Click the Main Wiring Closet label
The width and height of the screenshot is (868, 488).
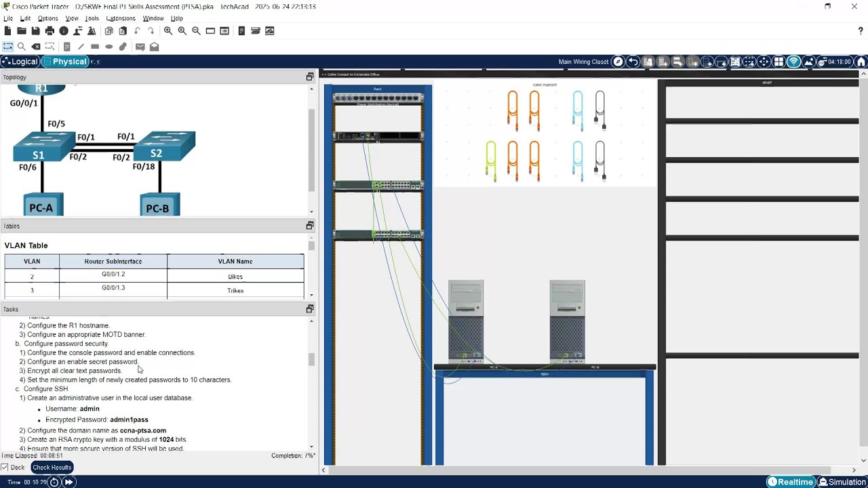[x=583, y=62]
